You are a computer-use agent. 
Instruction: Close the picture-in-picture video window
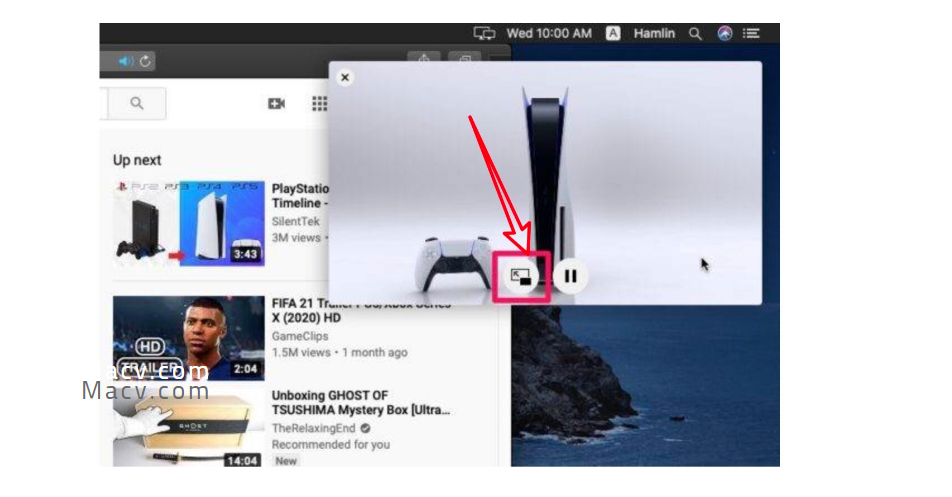coord(345,78)
